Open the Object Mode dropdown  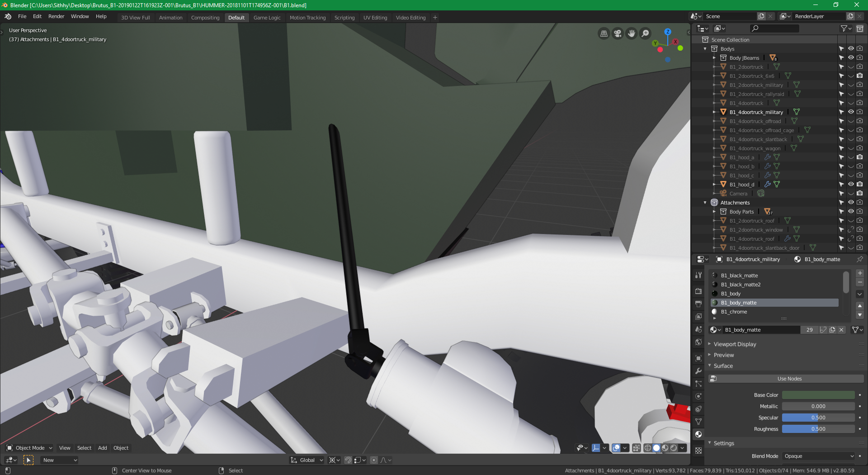(x=29, y=448)
